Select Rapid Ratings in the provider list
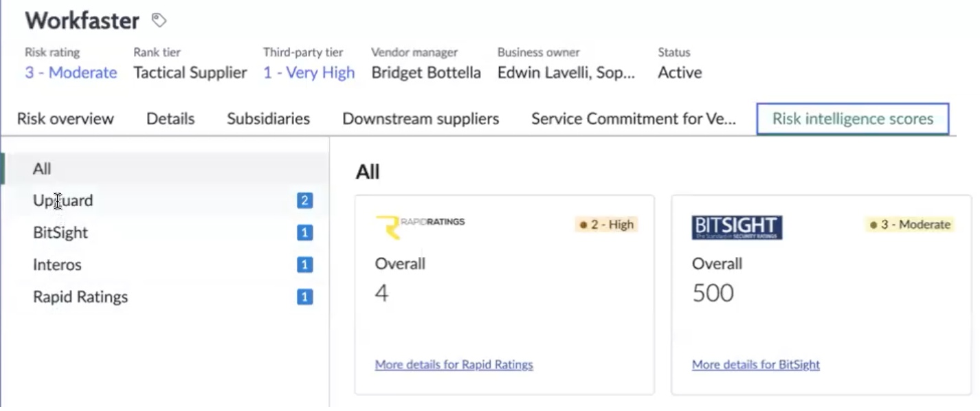Screen dimensions: 980x411 click(x=165, y=297)
